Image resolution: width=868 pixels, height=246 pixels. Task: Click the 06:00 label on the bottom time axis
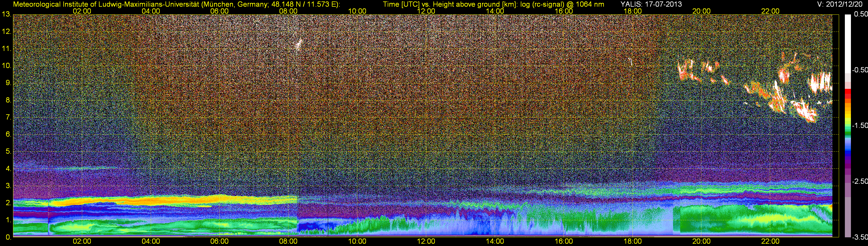[x=219, y=241]
